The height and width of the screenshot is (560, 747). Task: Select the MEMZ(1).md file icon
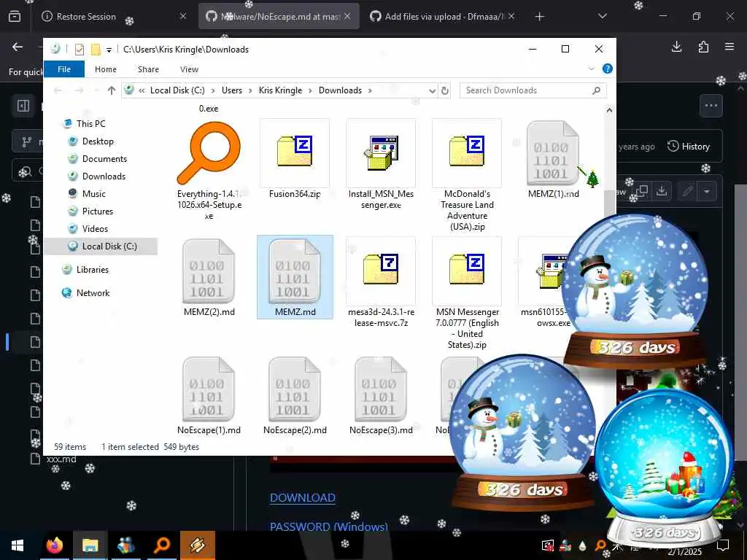pos(553,153)
